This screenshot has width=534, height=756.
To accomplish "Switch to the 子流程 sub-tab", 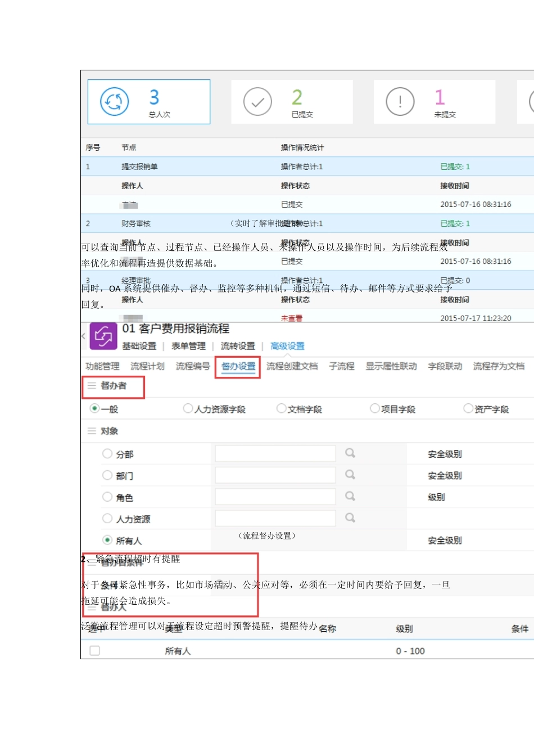I will pos(342,366).
